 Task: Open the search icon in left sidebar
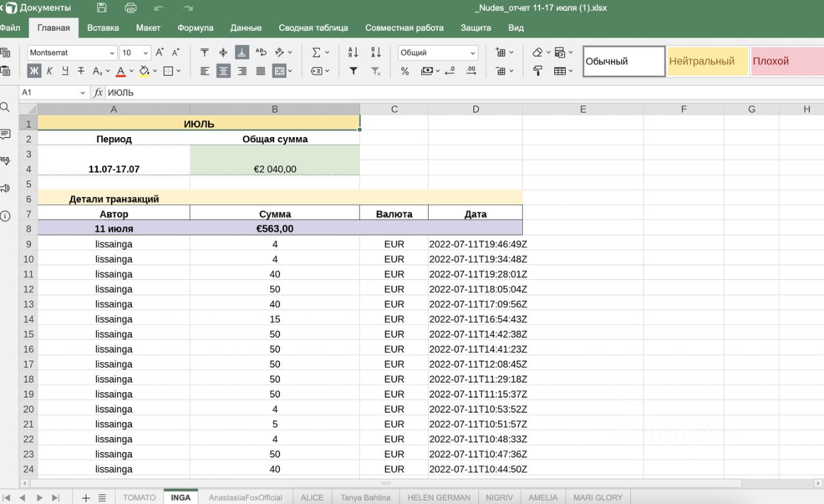(5, 107)
